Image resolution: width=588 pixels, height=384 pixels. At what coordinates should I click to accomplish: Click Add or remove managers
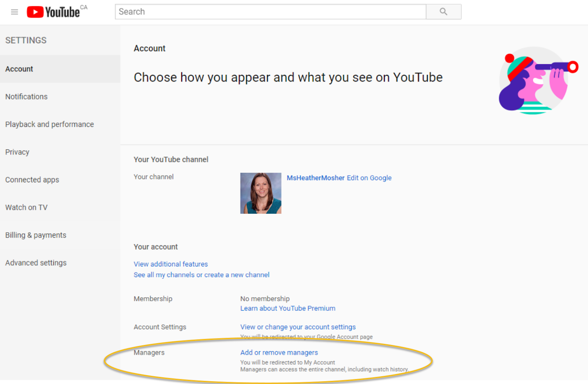pyautogui.click(x=279, y=352)
